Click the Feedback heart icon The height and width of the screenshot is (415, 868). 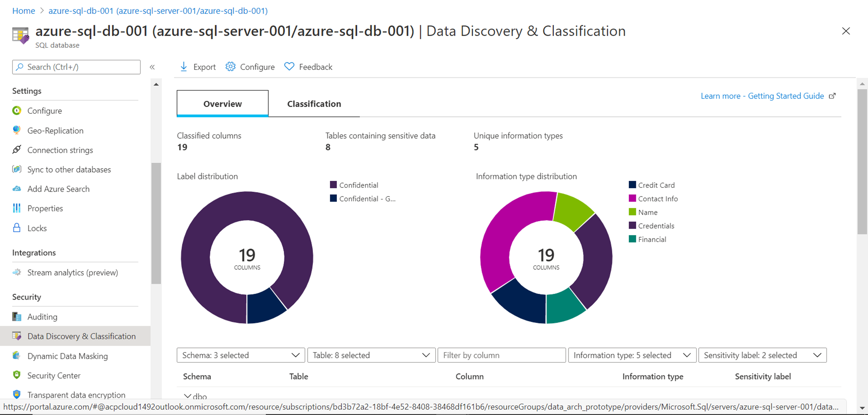[x=289, y=67]
